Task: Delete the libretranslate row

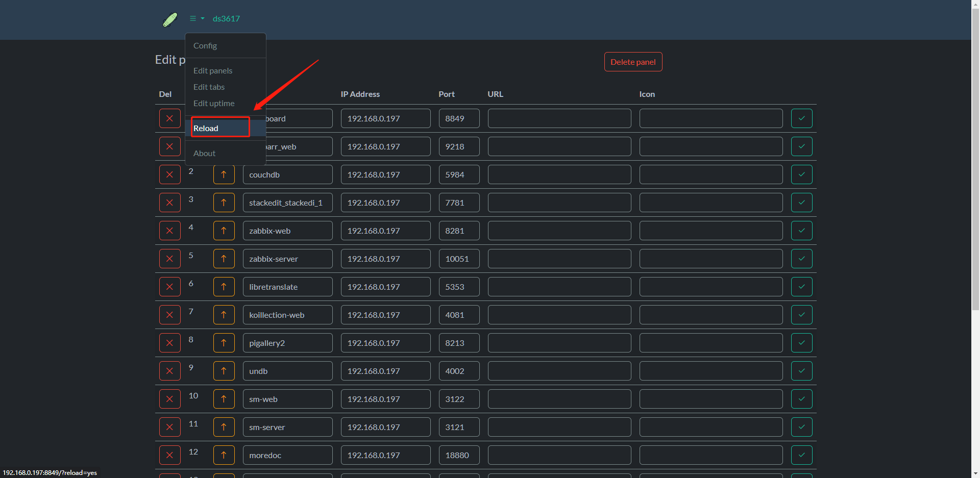Action: point(170,287)
